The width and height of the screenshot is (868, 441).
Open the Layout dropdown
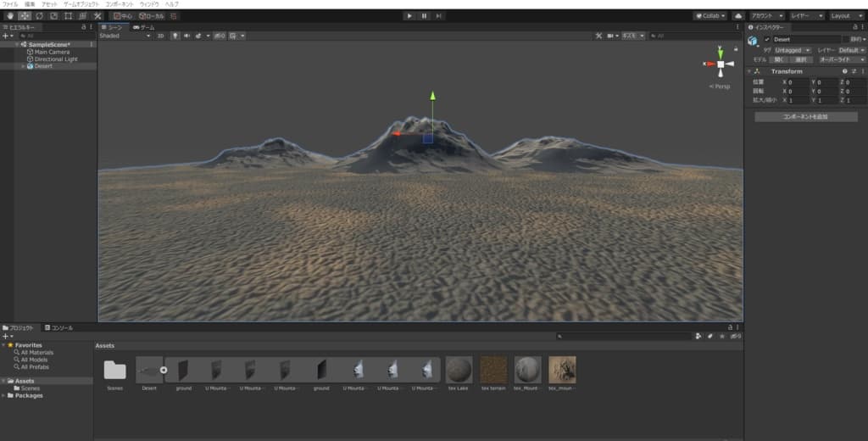(x=845, y=15)
